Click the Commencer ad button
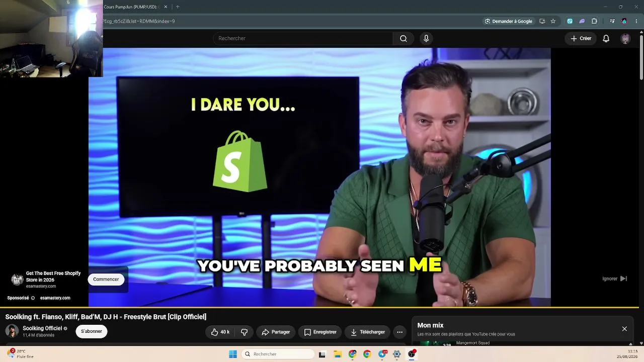Viewport: 644px width, 362px height. pyautogui.click(x=106, y=280)
